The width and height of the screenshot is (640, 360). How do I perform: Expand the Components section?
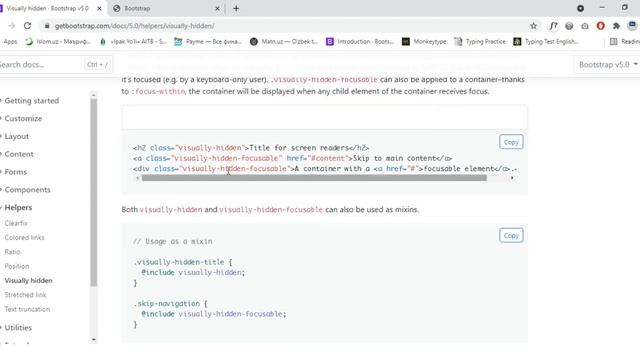tap(27, 190)
